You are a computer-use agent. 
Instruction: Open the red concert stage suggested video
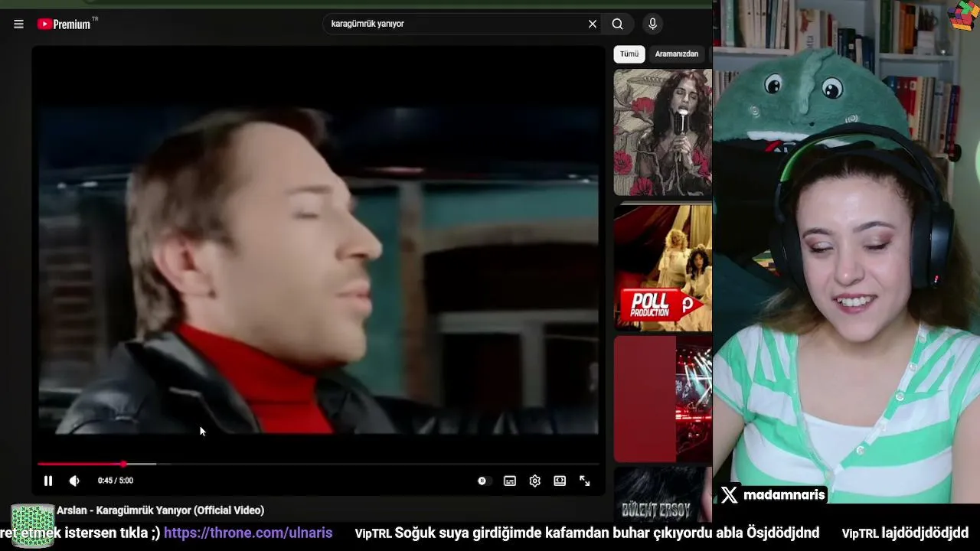click(663, 399)
